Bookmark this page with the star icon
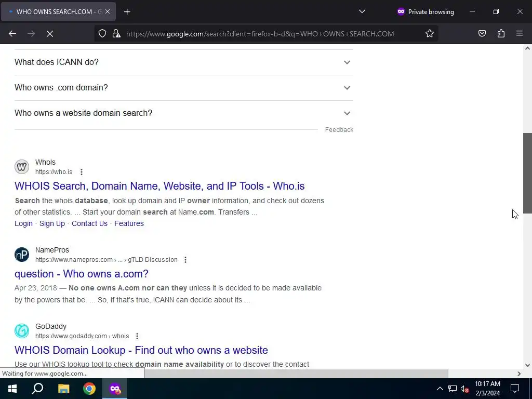 pyautogui.click(x=430, y=34)
